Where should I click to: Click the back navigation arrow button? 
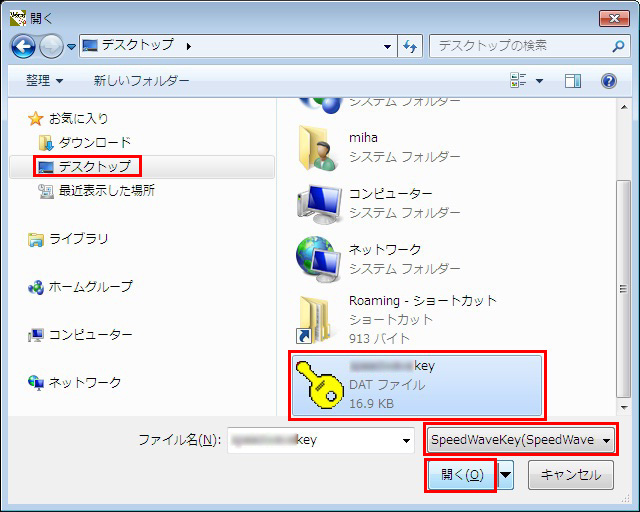(x=24, y=46)
